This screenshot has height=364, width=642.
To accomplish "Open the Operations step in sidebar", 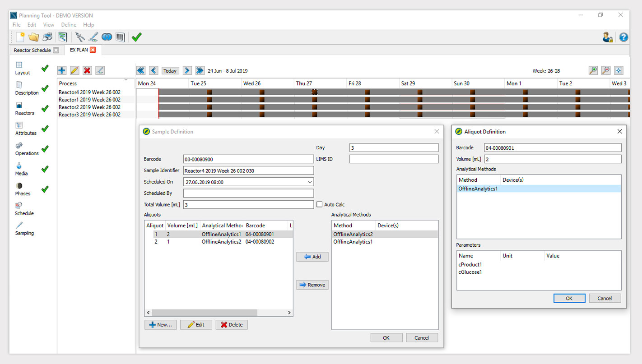I will (27, 149).
